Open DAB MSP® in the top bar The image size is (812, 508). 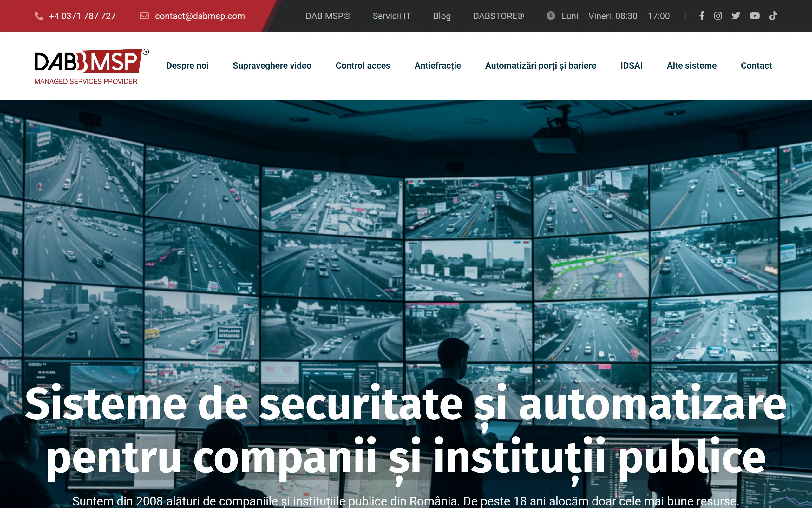click(x=328, y=16)
